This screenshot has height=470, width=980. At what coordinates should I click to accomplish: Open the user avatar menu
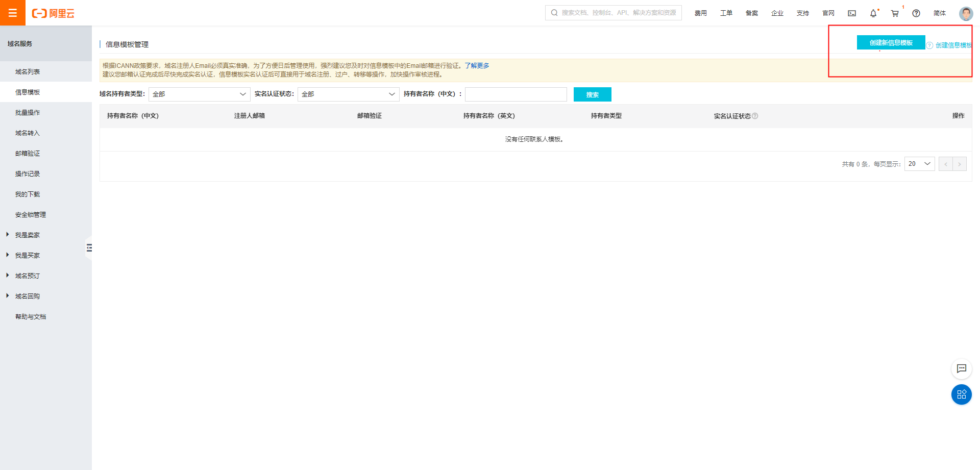pos(965,13)
